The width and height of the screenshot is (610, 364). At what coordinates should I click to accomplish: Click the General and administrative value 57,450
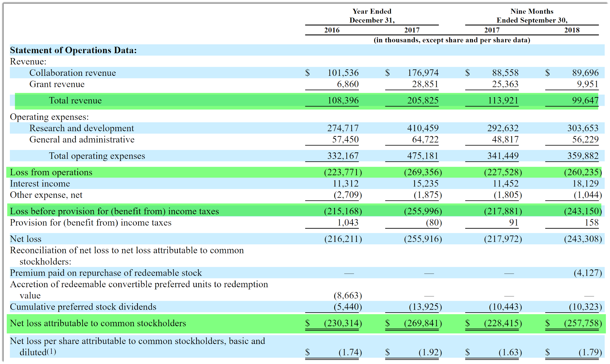coord(345,139)
